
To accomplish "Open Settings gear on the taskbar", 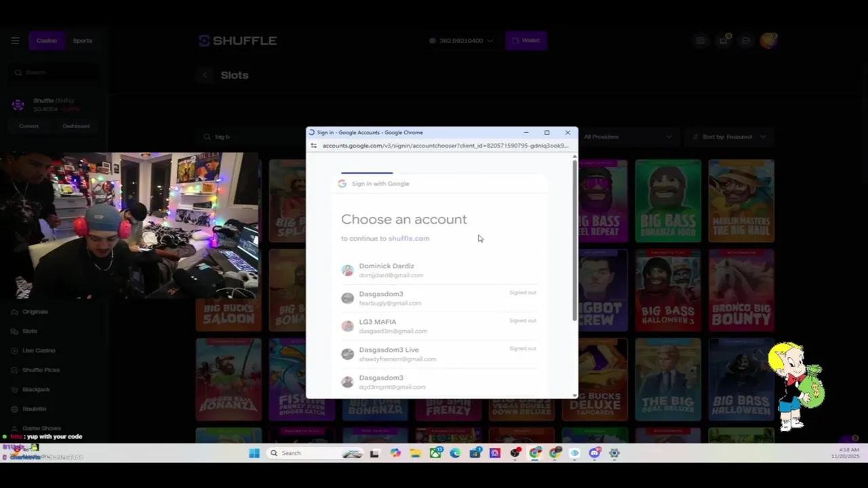I will [x=614, y=453].
